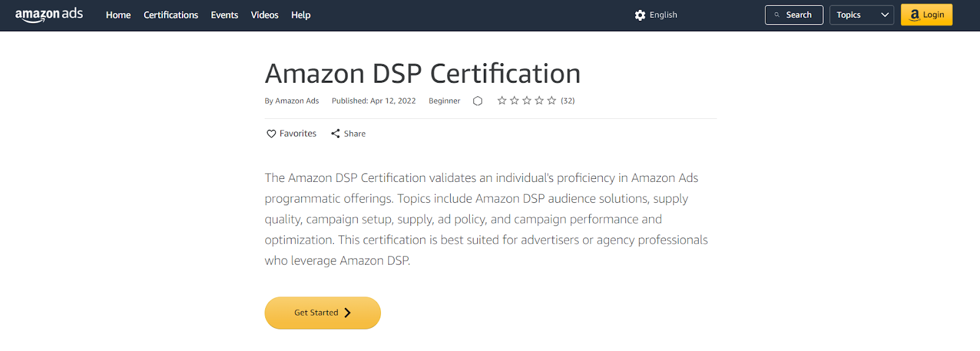Viewport: 980px width, 351px height.
Task: Click the (32) ratings count
Action: tap(568, 100)
